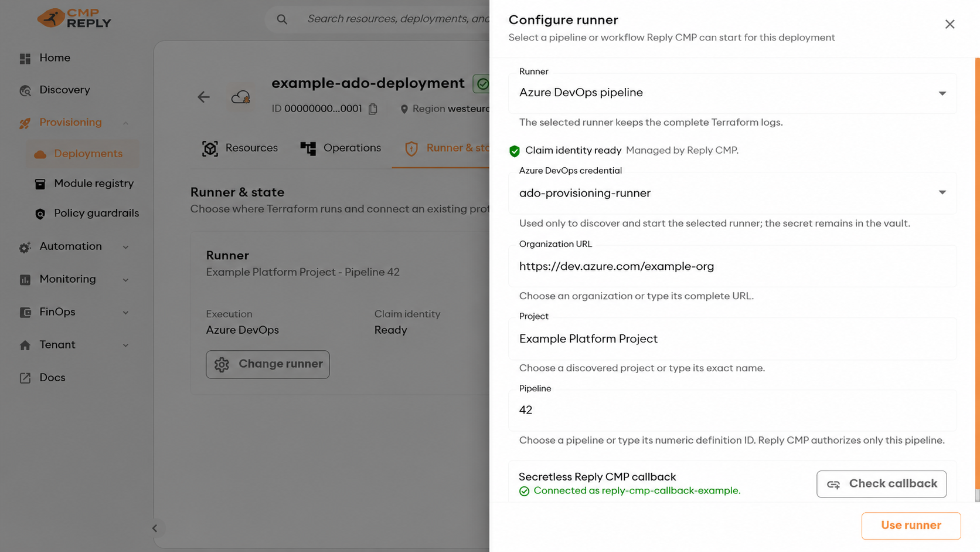
Task: Copy the deployment ID
Action: tap(373, 109)
